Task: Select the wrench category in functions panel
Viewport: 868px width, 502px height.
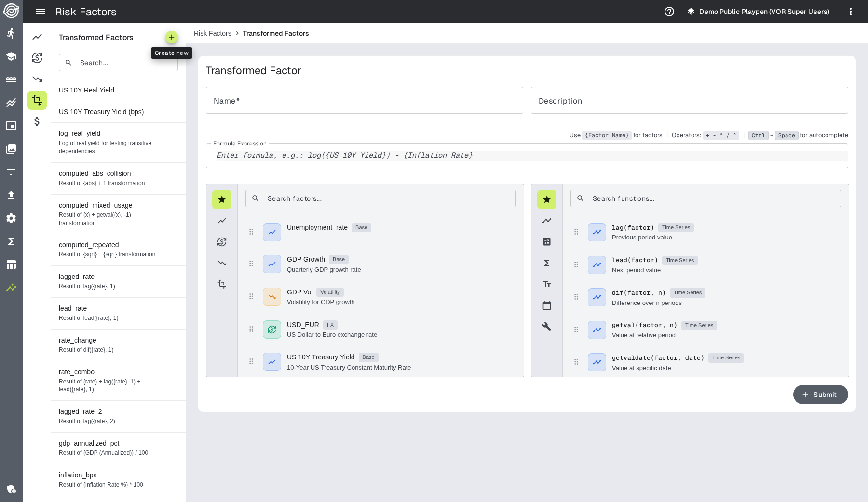Action: tap(546, 327)
